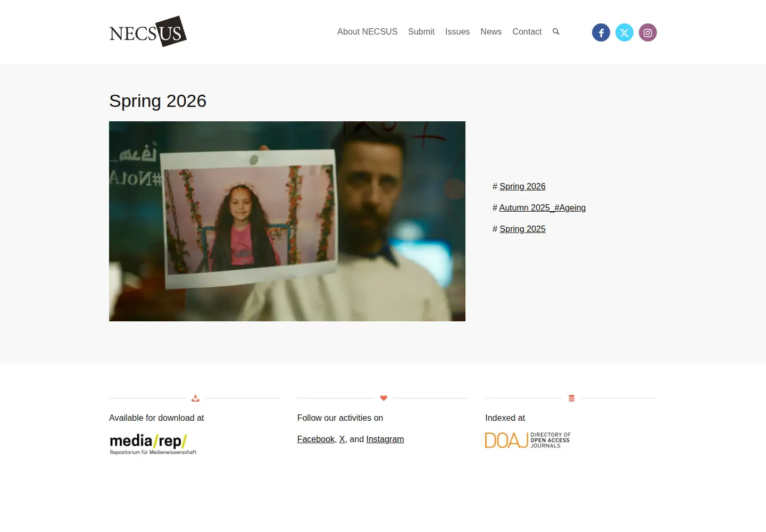Click the heart icon divider
The height and width of the screenshot is (532, 766).
tap(384, 398)
